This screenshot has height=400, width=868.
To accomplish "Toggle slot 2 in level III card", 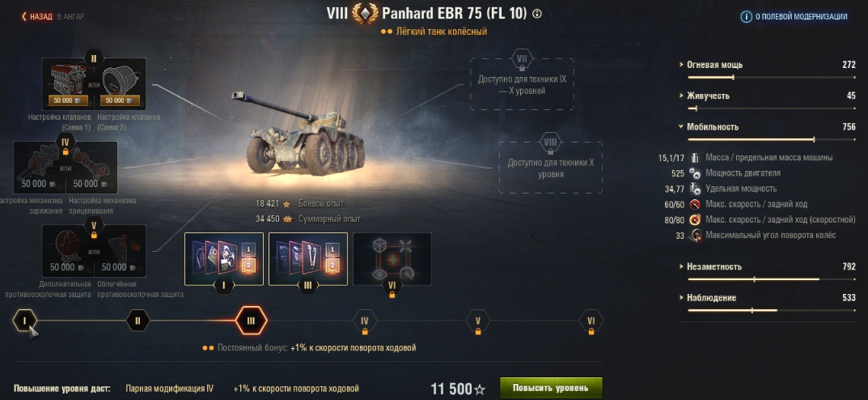I will (332, 266).
